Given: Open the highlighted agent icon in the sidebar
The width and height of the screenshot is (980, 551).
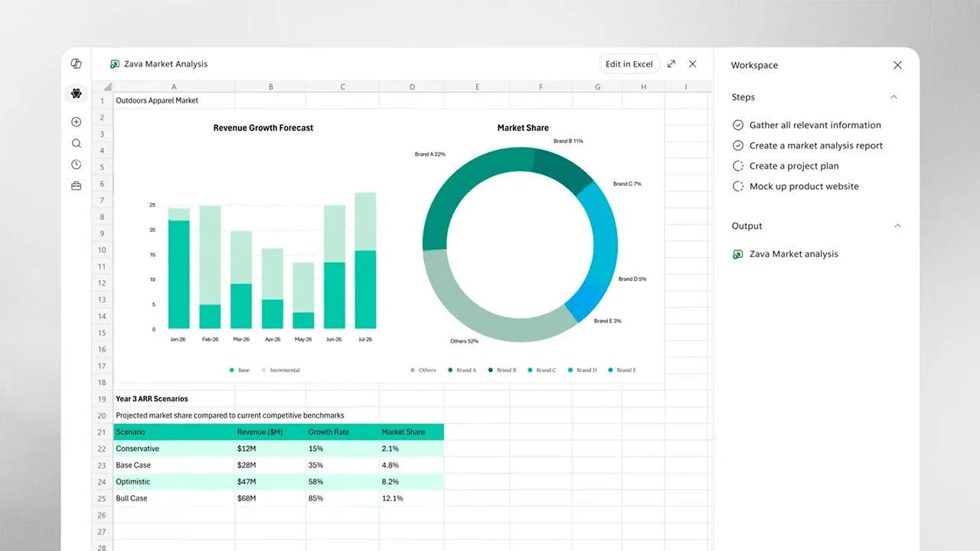Looking at the screenshot, I should click(x=76, y=93).
